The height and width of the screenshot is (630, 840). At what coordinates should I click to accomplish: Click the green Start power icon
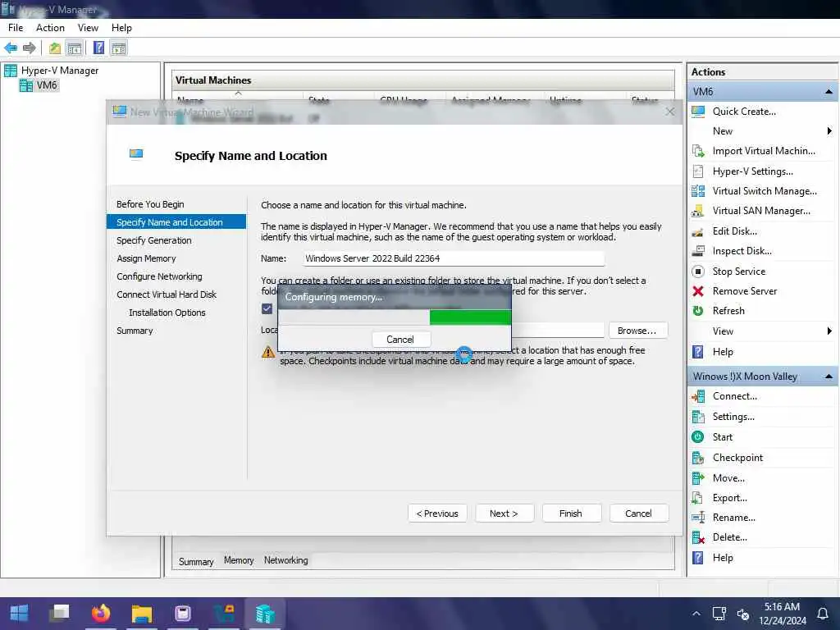pyautogui.click(x=698, y=437)
